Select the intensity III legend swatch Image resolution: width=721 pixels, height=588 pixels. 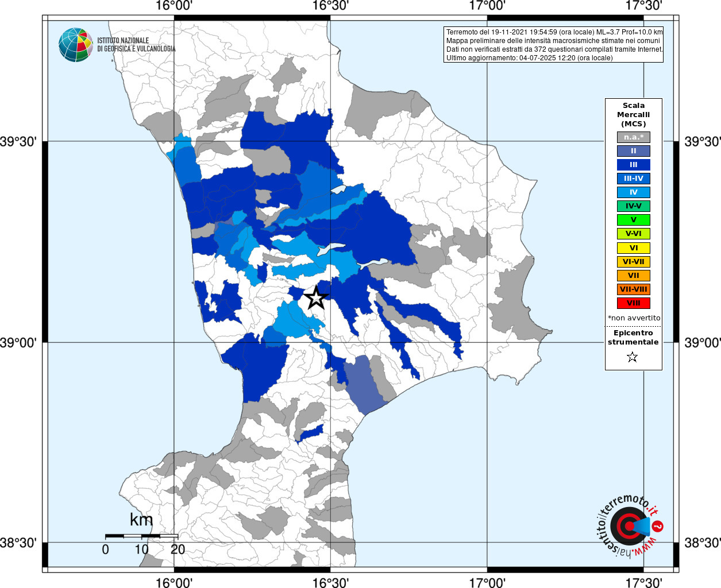tap(634, 165)
